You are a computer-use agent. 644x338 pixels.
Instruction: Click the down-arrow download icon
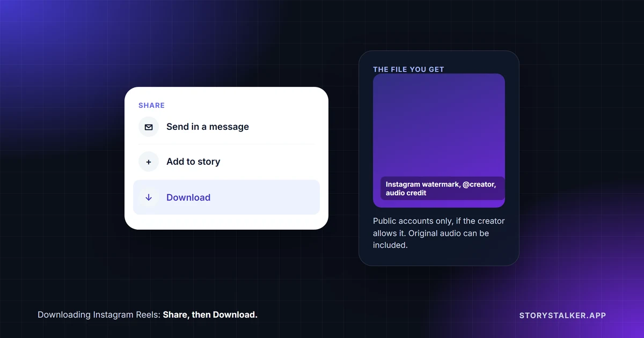[x=149, y=197]
